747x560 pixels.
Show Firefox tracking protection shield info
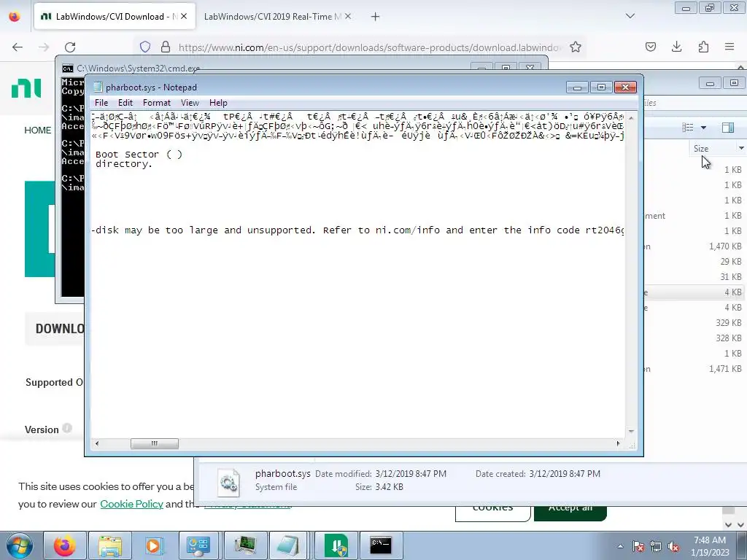(x=145, y=47)
